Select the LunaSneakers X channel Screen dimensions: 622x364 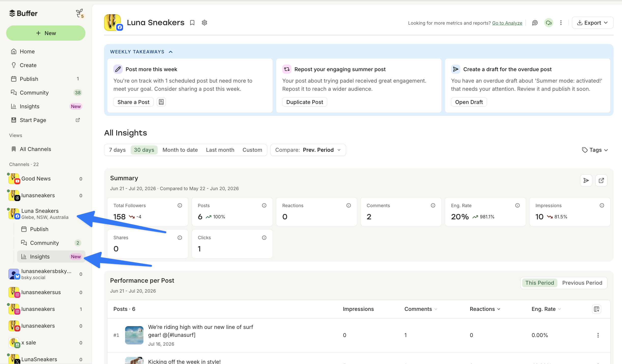pyautogui.click(x=46, y=359)
